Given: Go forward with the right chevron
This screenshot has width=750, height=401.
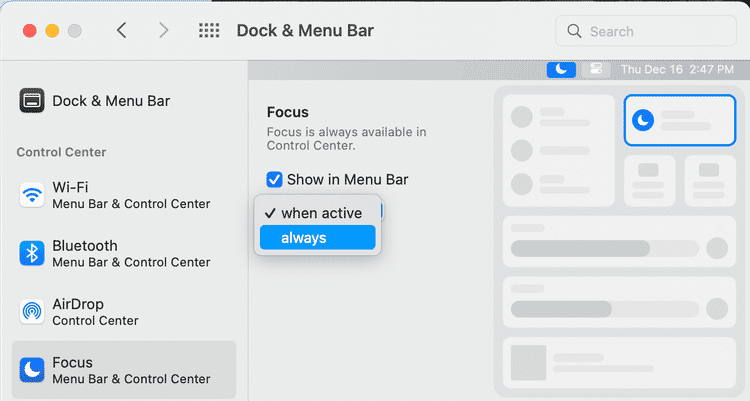Looking at the screenshot, I should pos(163,31).
